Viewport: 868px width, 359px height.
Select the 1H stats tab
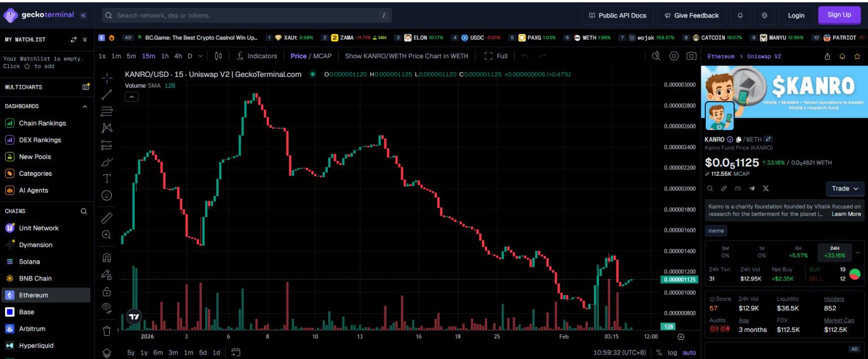point(761,252)
